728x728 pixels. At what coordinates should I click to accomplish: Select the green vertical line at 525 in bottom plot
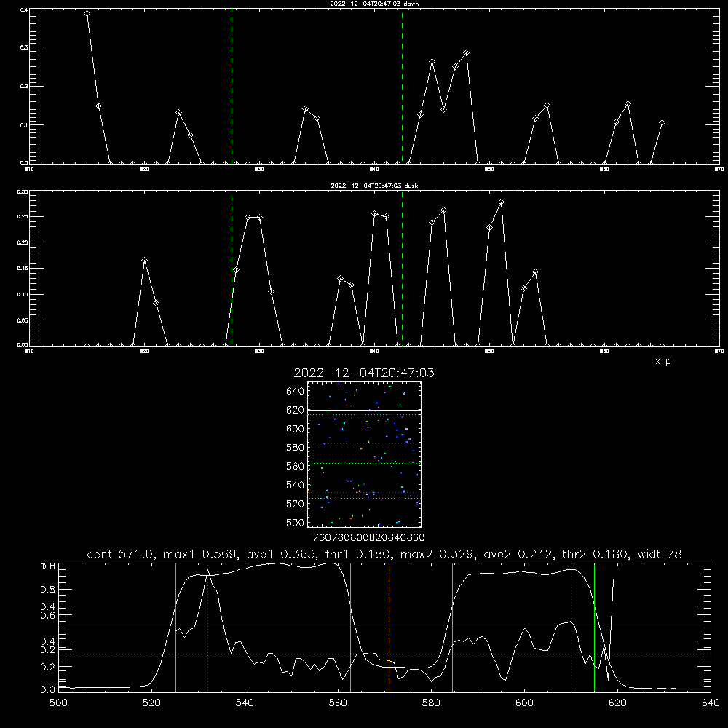[176, 627]
